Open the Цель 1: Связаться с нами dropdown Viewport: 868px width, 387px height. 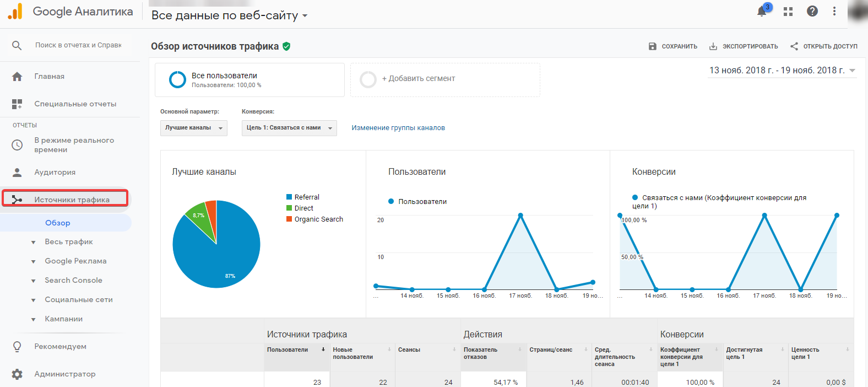pos(289,128)
